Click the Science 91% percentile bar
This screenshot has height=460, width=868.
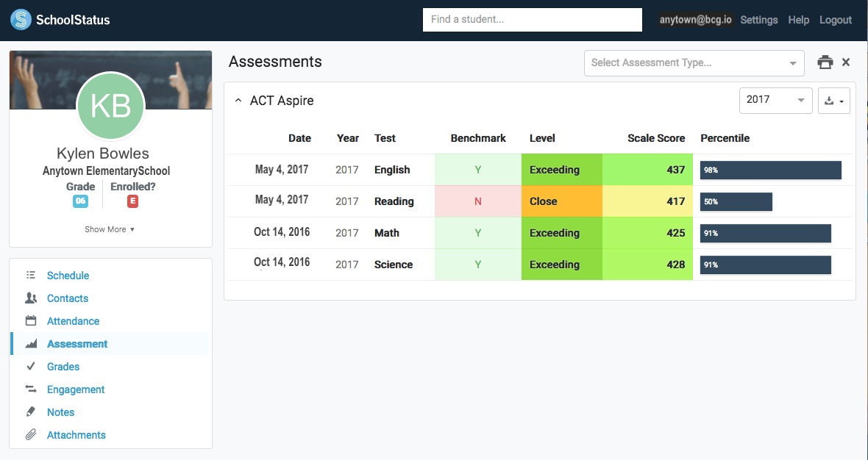(x=766, y=265)
